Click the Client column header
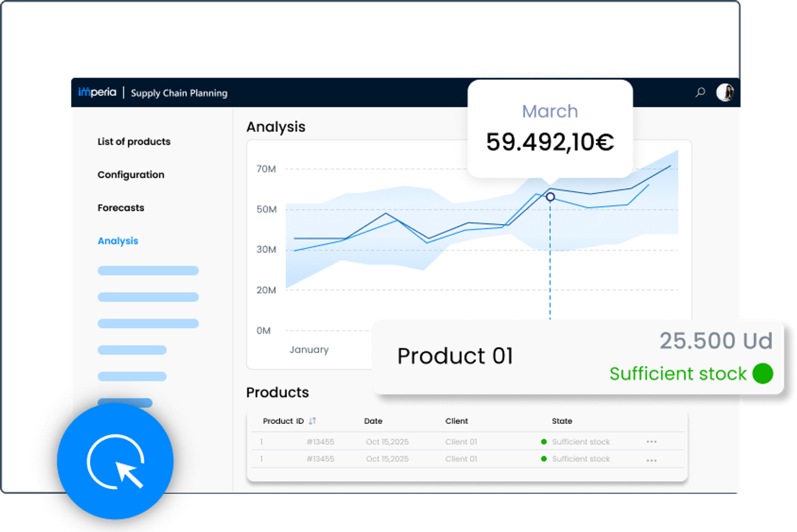797x532 pixels. (x=456, y=421)
